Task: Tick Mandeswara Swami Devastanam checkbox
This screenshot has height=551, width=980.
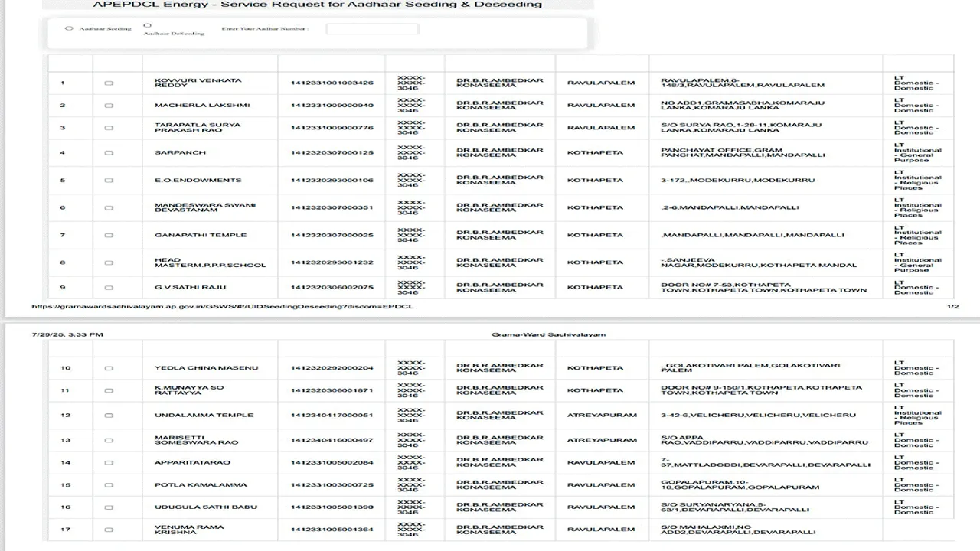Action: tap(109, 208)
